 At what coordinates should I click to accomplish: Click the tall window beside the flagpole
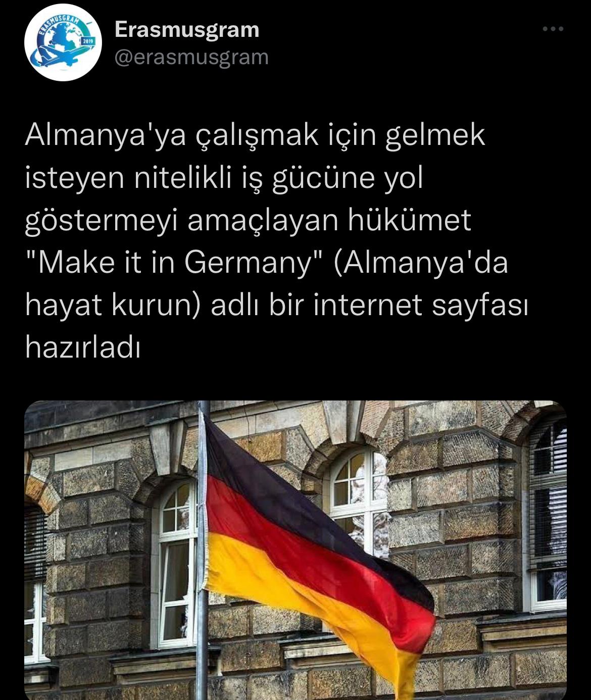pyautogui.click(x=177, y=563)
